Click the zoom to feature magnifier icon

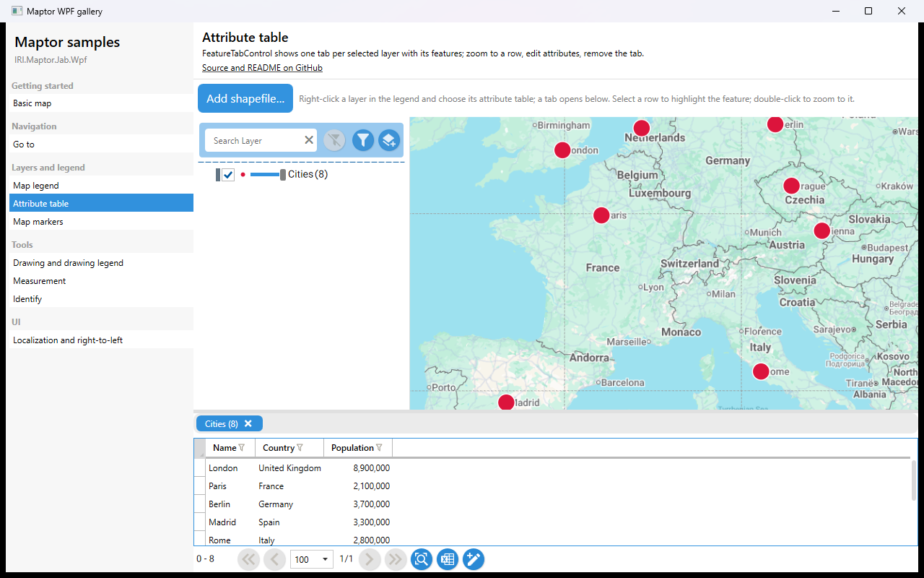(422, 559)
